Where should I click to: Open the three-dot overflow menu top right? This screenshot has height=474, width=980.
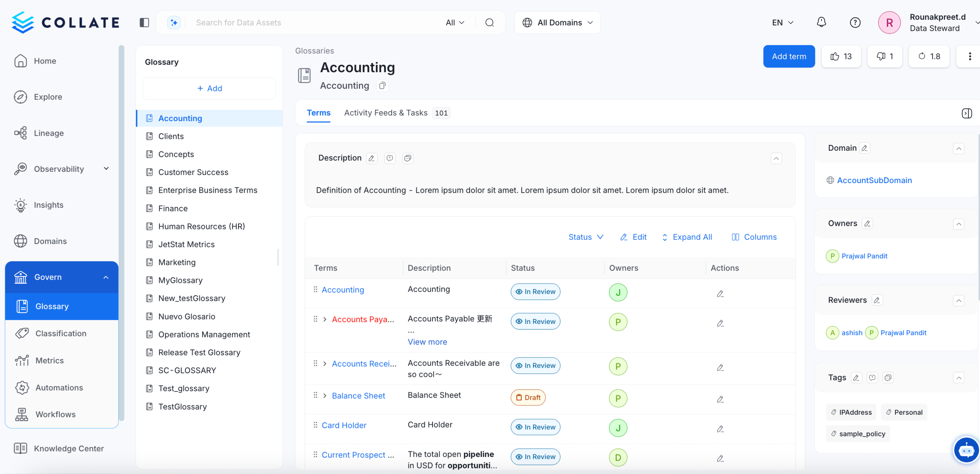tap(970, 56)
